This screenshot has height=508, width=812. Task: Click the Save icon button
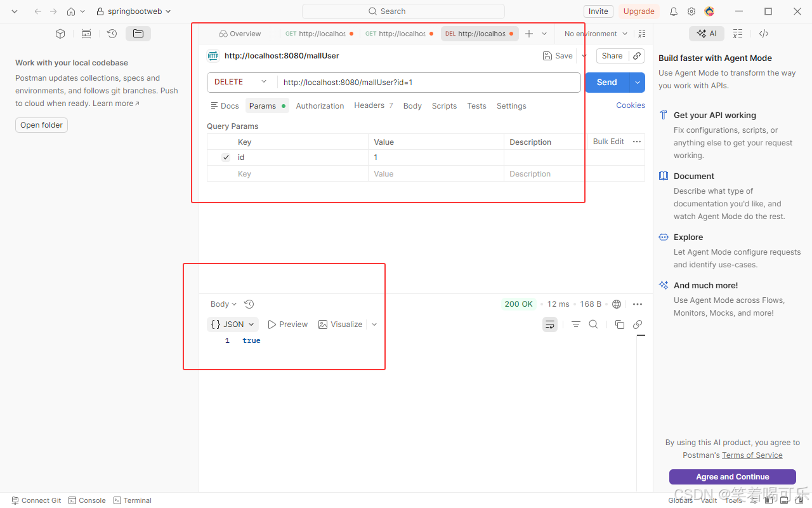(558, 56)
